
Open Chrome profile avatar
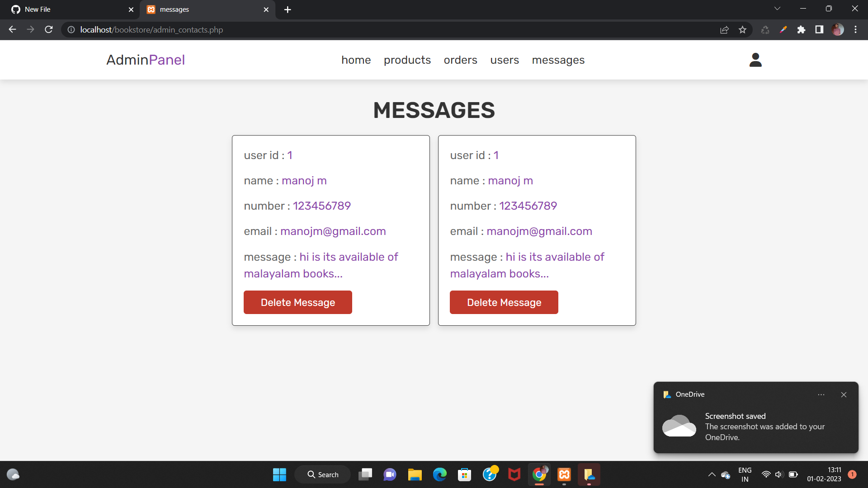point(838,30)
